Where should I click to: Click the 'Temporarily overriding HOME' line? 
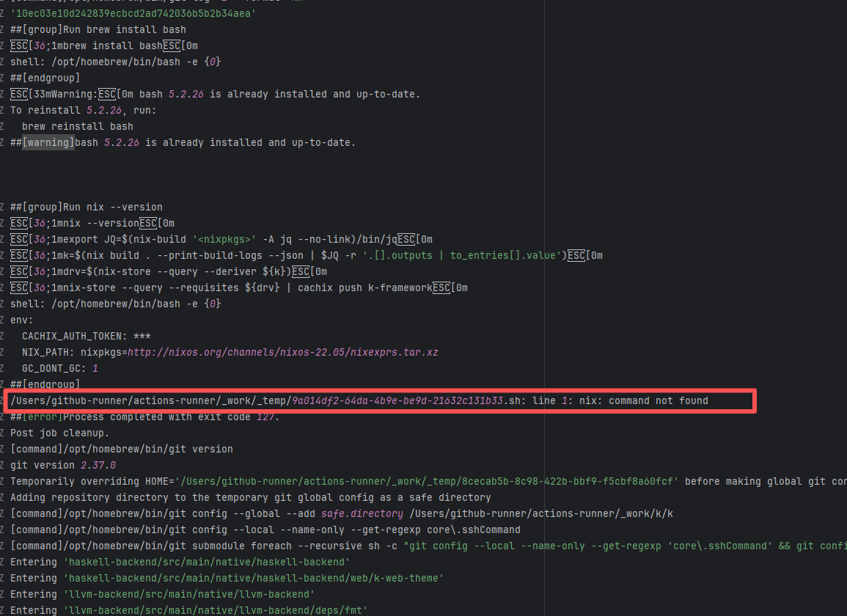click(x=367, y=481)
